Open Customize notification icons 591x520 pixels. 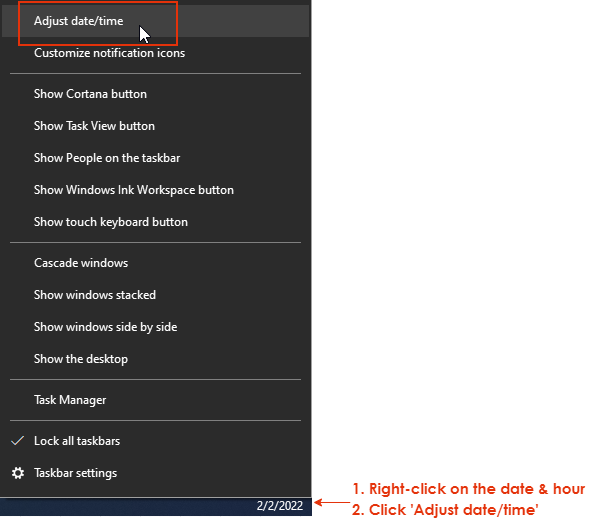coord(155,53)
